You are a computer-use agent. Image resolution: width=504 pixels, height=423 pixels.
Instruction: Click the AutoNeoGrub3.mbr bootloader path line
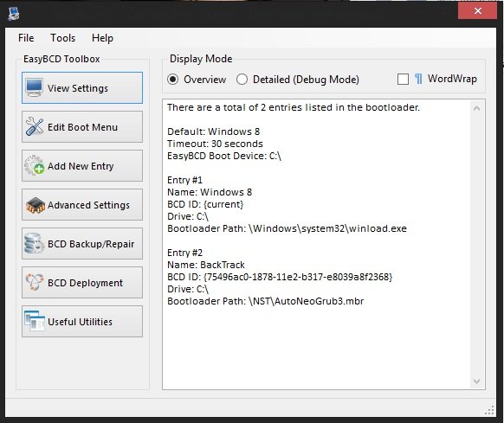point(266,301)
